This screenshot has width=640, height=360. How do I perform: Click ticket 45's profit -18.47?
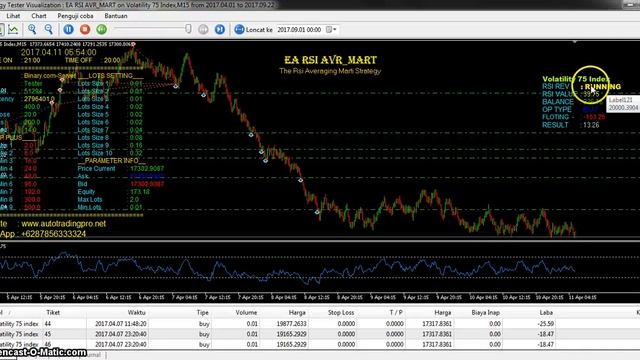pyautogui.click(x=546, y=334)
